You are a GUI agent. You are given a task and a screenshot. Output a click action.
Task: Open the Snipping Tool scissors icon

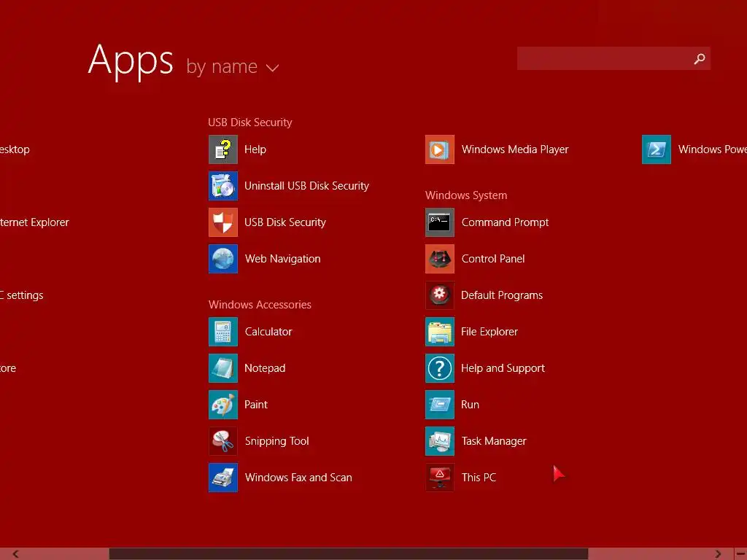pyautogui.click(x=223, y=441)
